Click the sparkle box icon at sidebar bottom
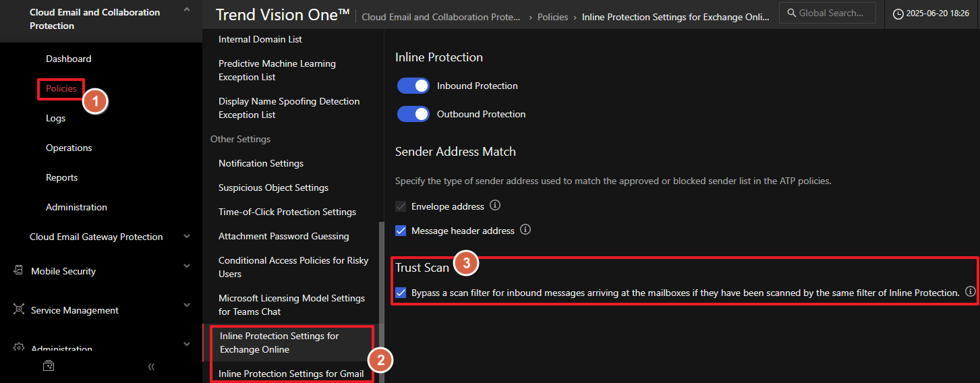The width and height of the screenshot is (980, 383). coord(49,366)
